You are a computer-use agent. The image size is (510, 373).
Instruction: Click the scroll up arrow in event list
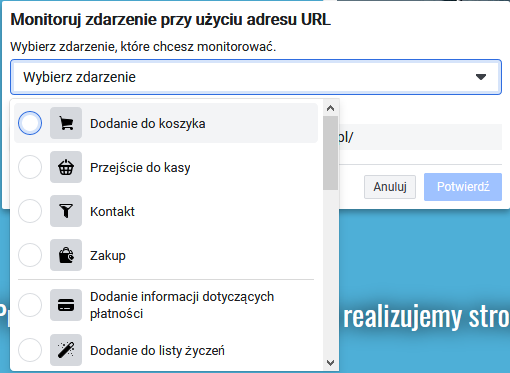coord(330,108)
